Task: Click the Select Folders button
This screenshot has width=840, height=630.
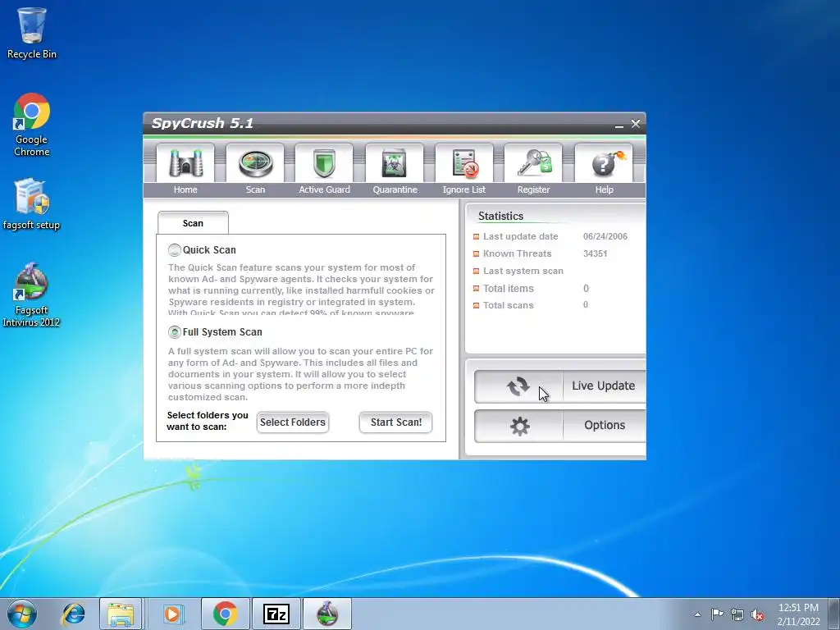Action: tap(293, 422)
